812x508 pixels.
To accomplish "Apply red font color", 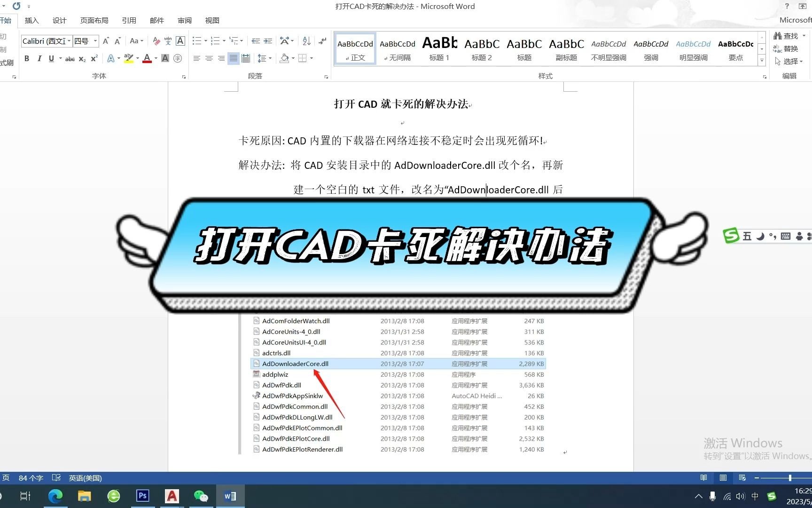I will 147,58.
